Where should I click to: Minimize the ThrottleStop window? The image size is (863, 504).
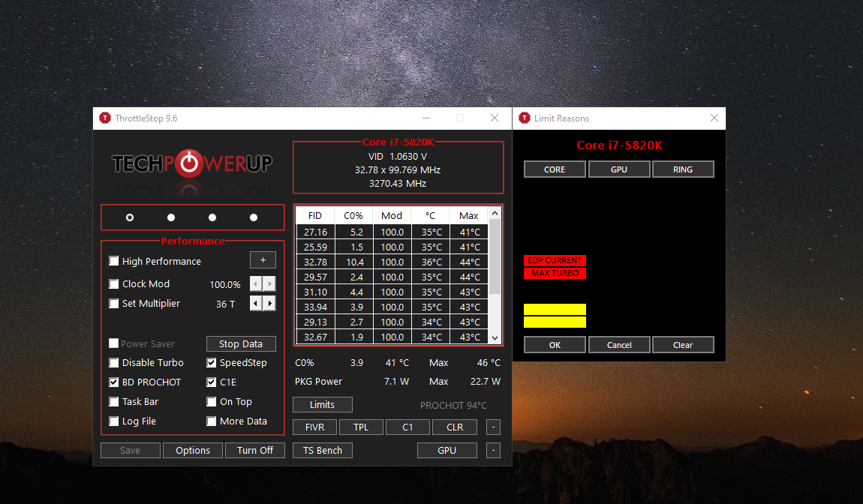(426, 118)
